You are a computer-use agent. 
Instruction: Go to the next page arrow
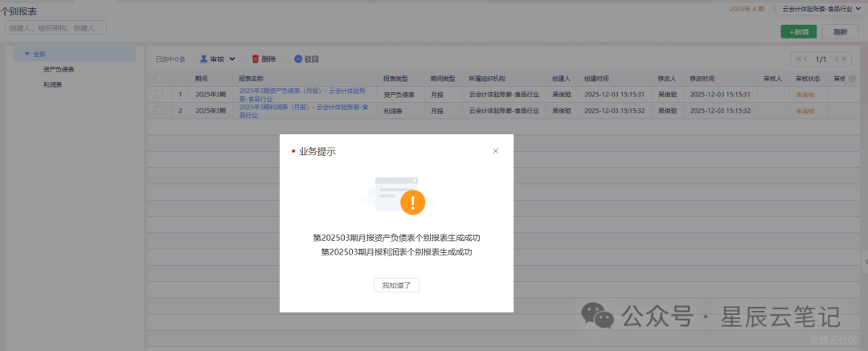click(836, 59)
